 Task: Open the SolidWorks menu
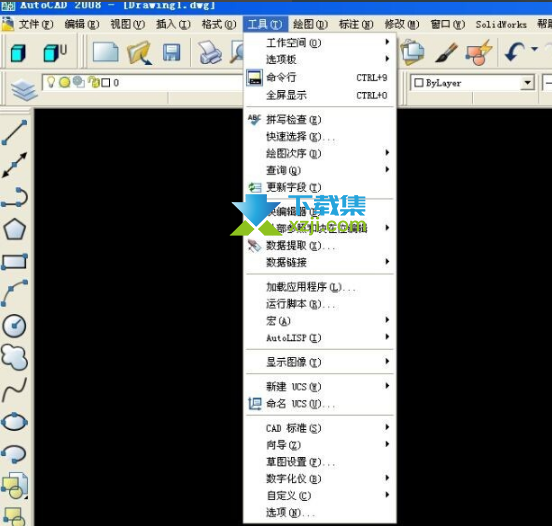501,24
